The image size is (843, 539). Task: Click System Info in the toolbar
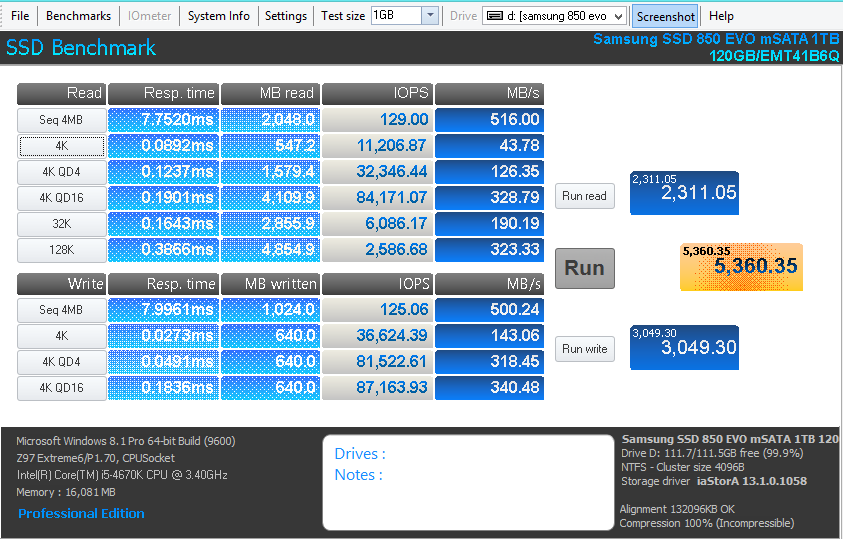(218, 16)
